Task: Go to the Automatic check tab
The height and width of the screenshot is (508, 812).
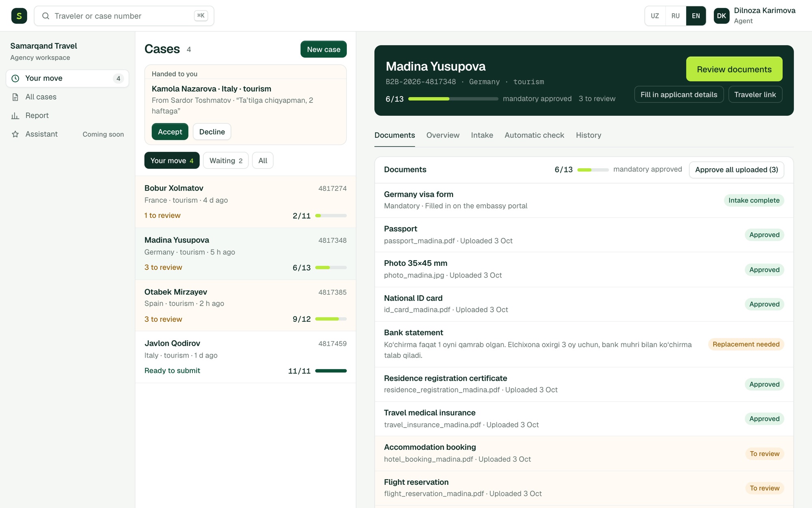Action: click(534, 135)
